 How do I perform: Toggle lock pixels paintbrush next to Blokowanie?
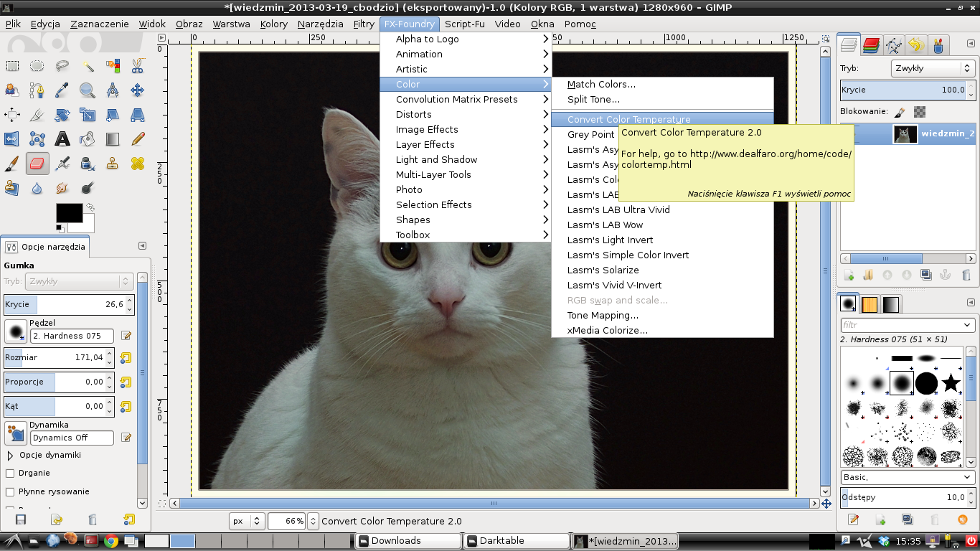[900, 112]
